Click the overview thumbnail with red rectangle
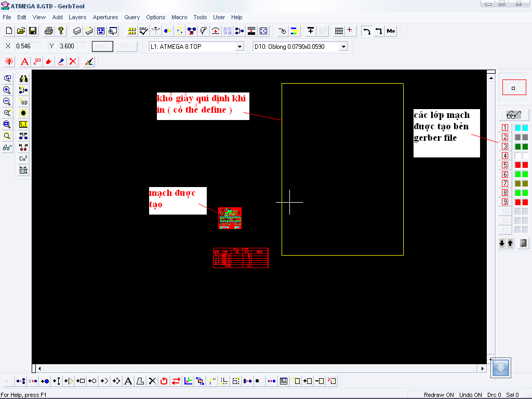The width and height of the screenshot is (532, 399). (x=514, y=88)
